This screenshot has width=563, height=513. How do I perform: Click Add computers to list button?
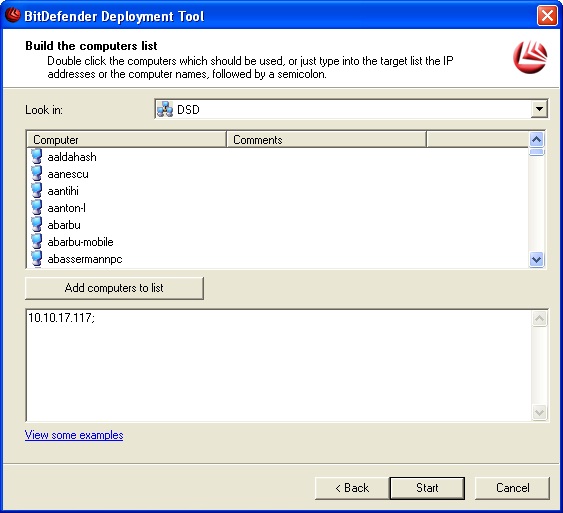(115, 288)
